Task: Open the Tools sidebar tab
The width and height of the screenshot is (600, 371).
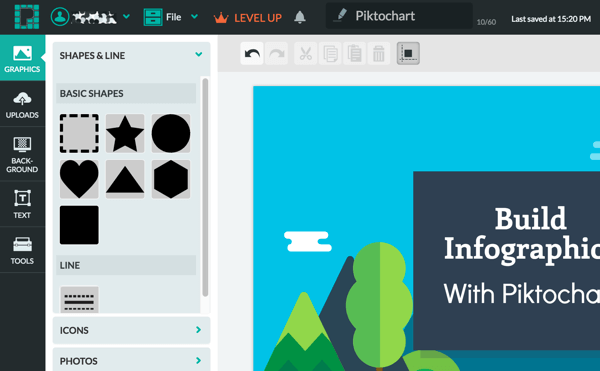Action: (22, 250)
